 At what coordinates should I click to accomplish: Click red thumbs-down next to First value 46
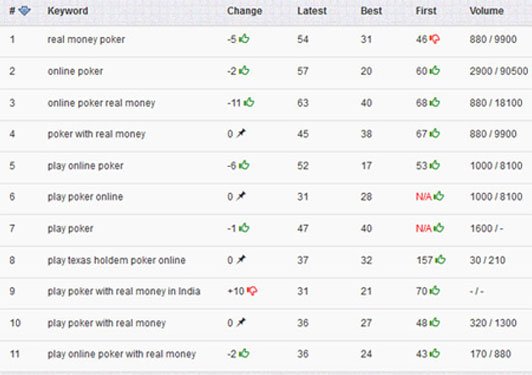pos(435,39)
